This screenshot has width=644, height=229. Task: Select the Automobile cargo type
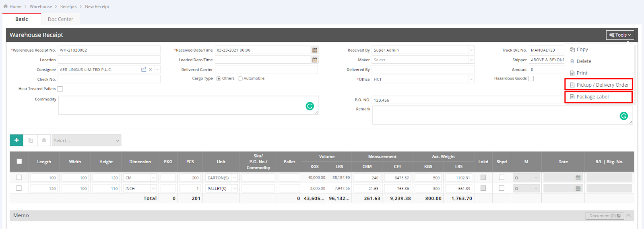pos(240,79)
